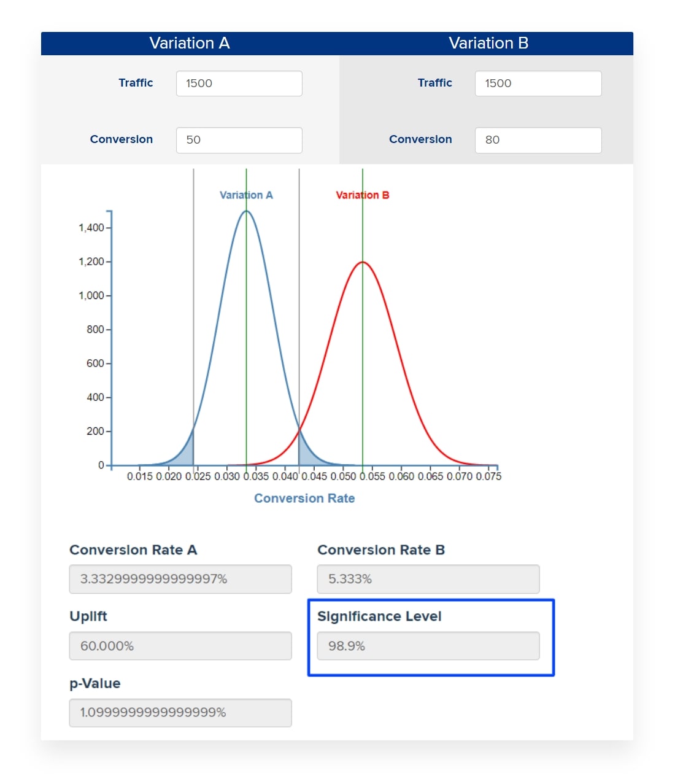
Task: Select the blue Variation A chart label
Action: (246, 195)
